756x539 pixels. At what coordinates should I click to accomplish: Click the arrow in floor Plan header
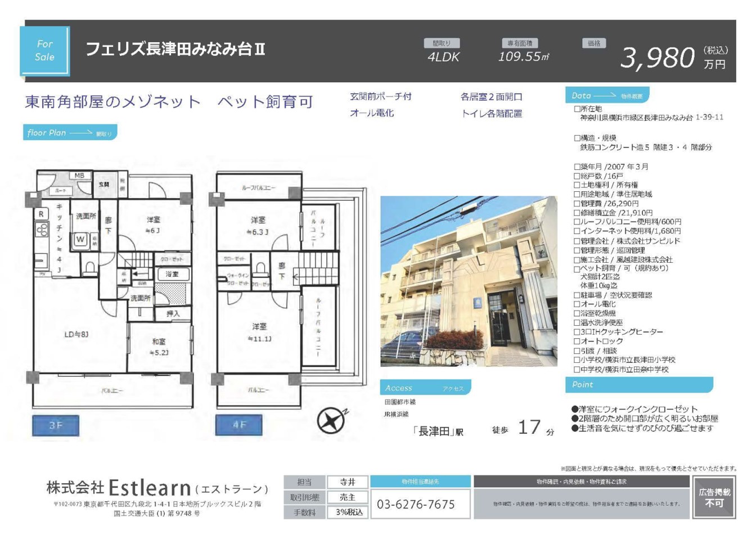(80, 133)
